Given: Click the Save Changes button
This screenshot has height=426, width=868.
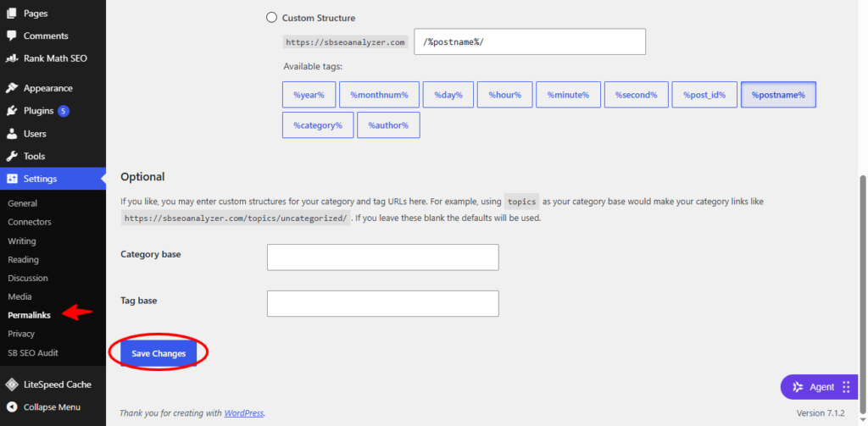Looking at the screenshot, I should click(159, 353).
